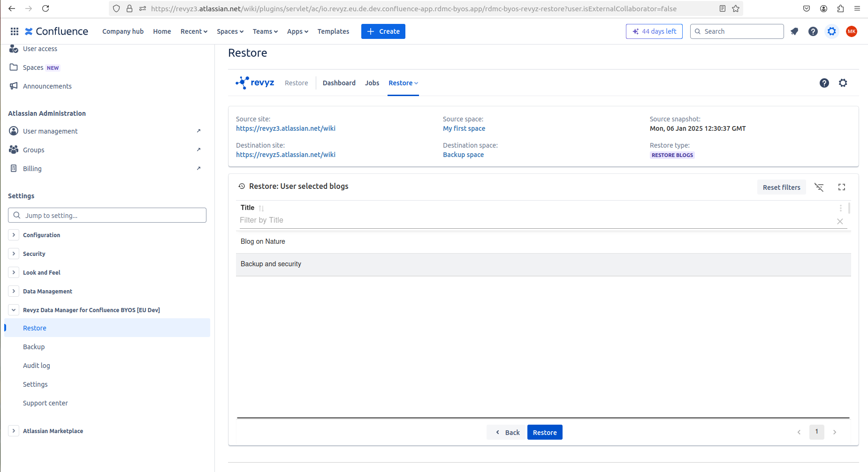Select the Backup and security row
Screen dimensions: 868x472
(x=543, y=264)
